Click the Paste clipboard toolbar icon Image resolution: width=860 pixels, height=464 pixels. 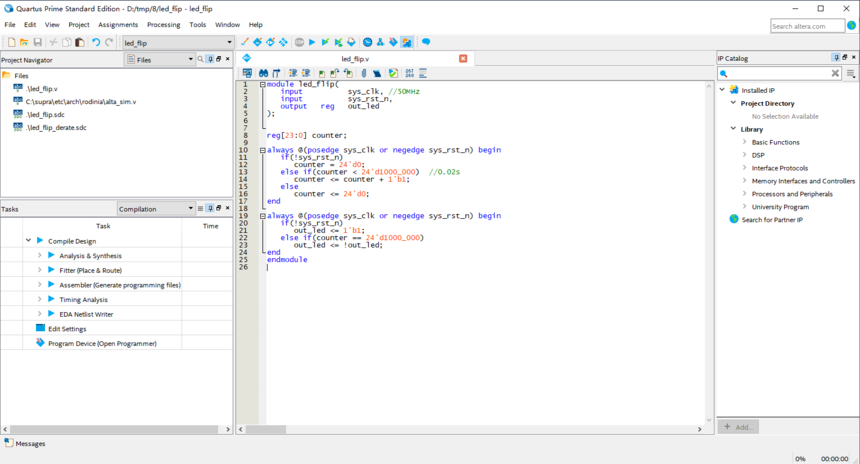tap(80, 42)
